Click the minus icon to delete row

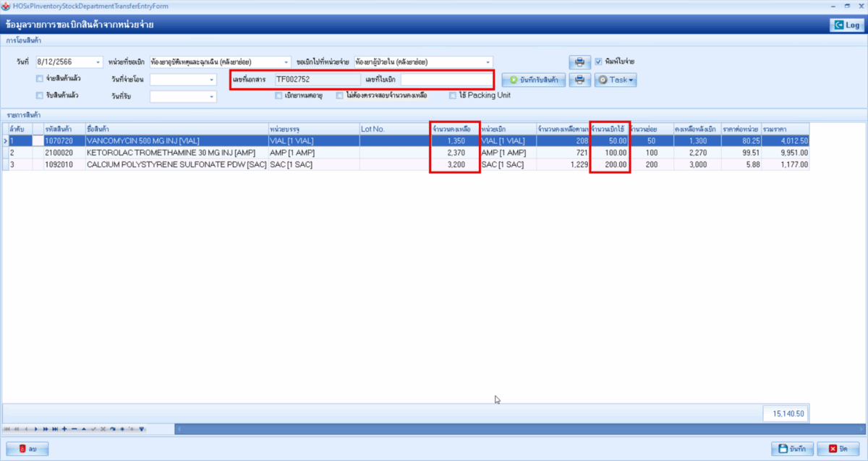click(x=74, y=429)
